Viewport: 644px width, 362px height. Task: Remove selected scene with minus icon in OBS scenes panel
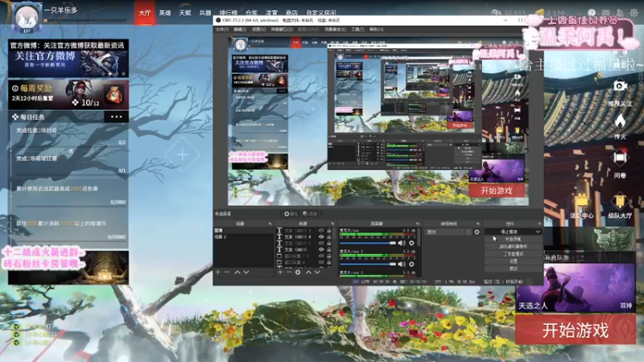pyautogui.click(x=227, y=272)
